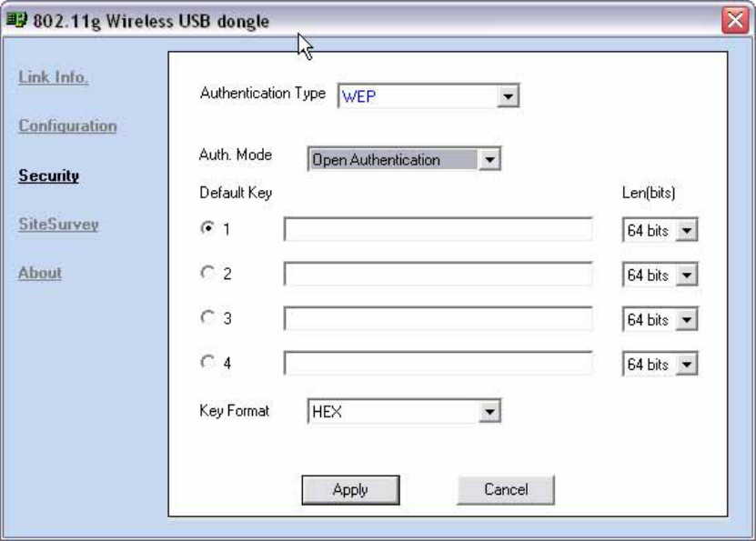The height and width of the screenshot is (541, 756).
Task: Choose default key 3 radio button
Action: (x=207, y=317)
